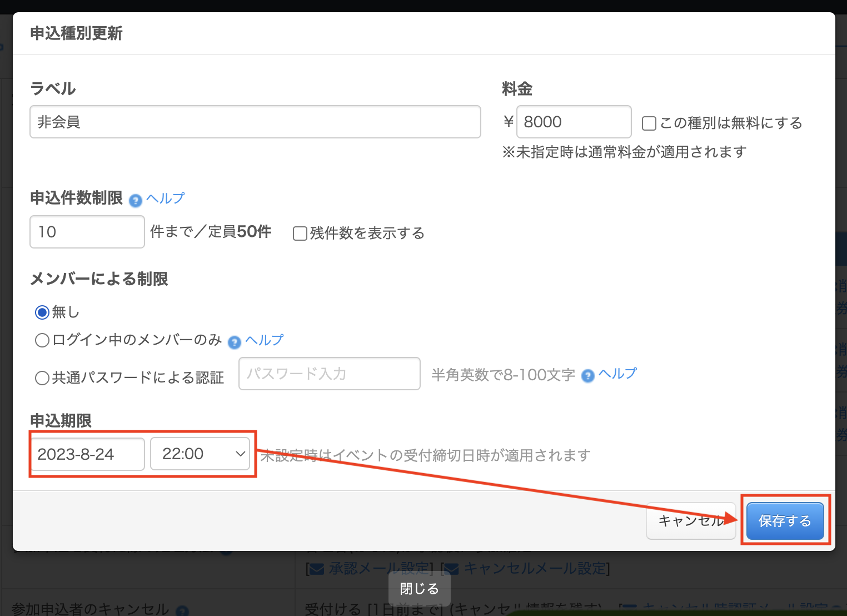
Task: Open the ヘルプ link for 申込件数制限
Action: (x=166, y=198)
